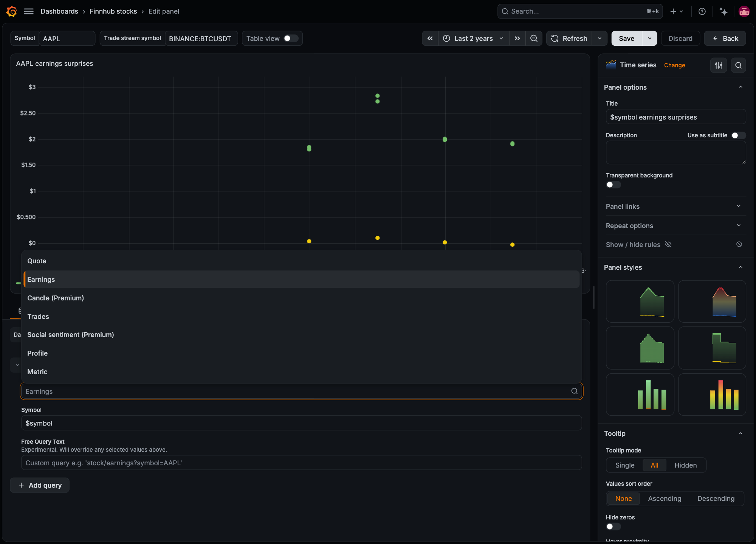Image resolution: width=756 pixels, height=544 pixels.
Task: Open the help question-mark icon
Action: coord(702,11)
